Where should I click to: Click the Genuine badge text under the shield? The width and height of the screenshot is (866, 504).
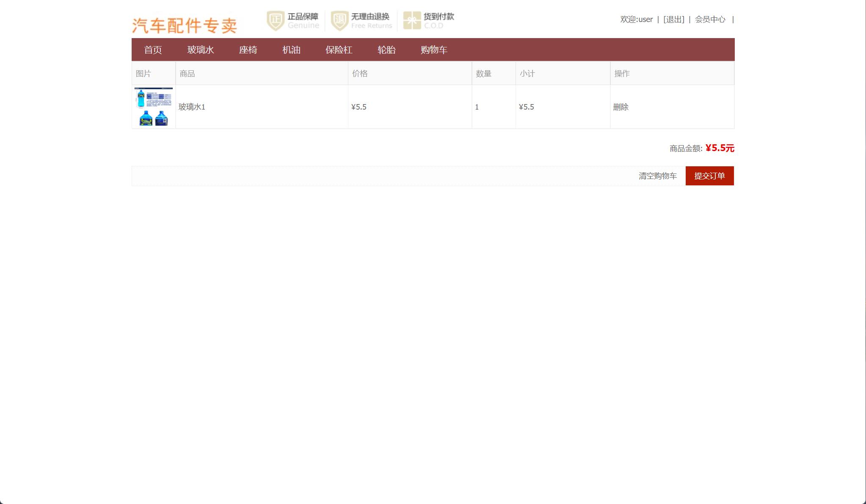click(x=303, y=25)
